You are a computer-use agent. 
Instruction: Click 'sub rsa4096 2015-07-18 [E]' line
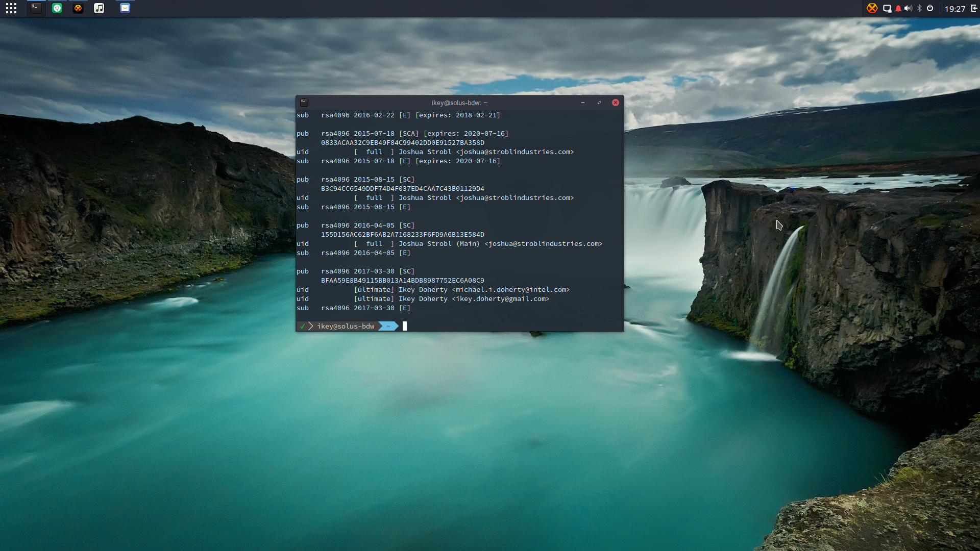(398, 161)
